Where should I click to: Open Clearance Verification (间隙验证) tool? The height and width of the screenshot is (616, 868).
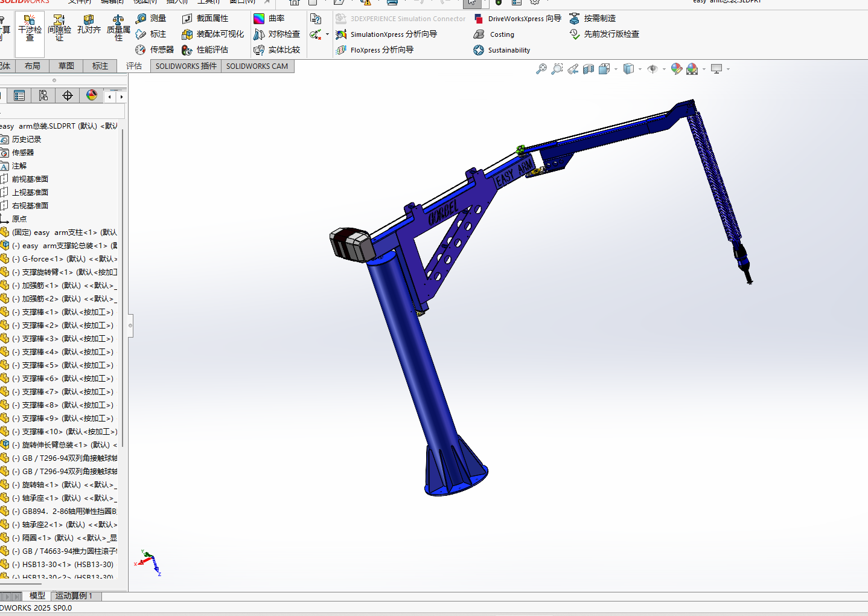59,29
